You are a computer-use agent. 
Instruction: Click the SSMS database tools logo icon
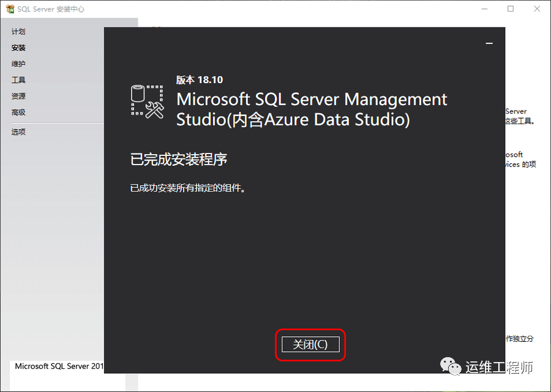pyautogui.click(x=147, y=102)
